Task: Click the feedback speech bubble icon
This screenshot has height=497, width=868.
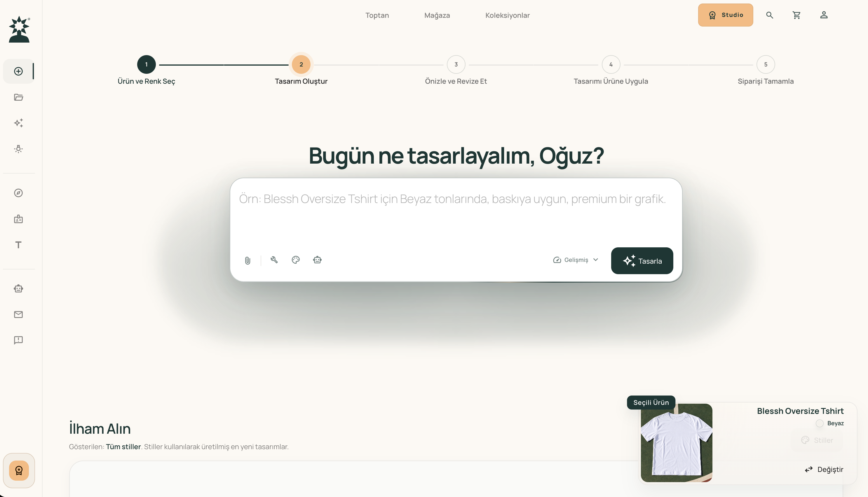Action: point(18,340)
